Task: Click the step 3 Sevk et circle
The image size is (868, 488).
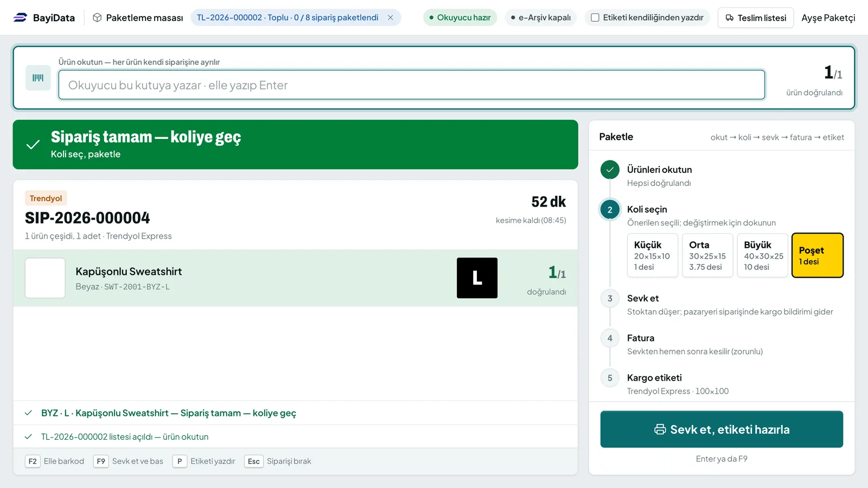Action: tap(610, 298)
